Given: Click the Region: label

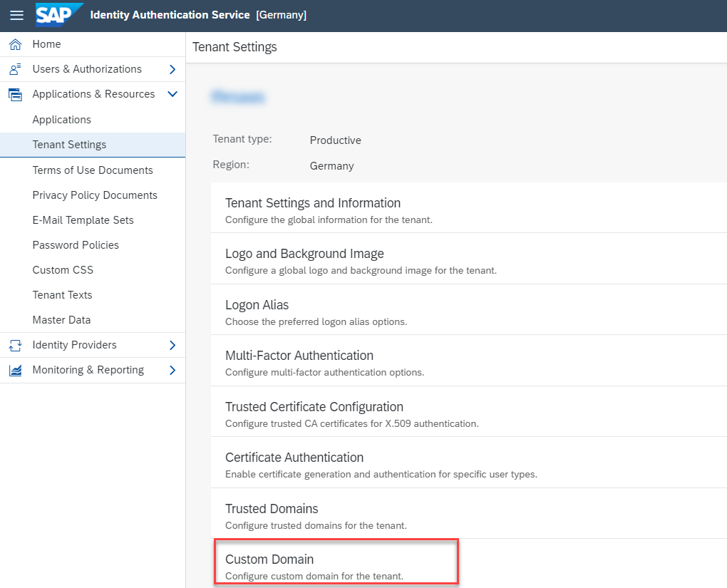Looking at the screenshot, I should tap(231, 165).
